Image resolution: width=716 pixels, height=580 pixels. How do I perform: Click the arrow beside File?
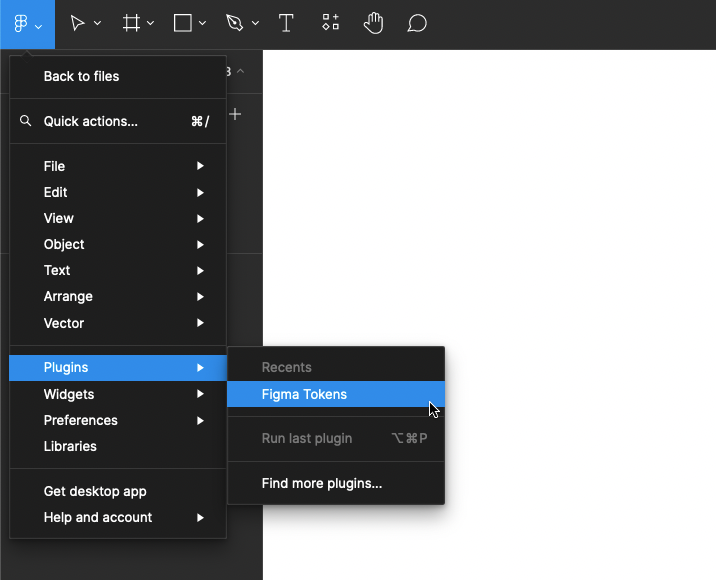[x=200, y=166]
